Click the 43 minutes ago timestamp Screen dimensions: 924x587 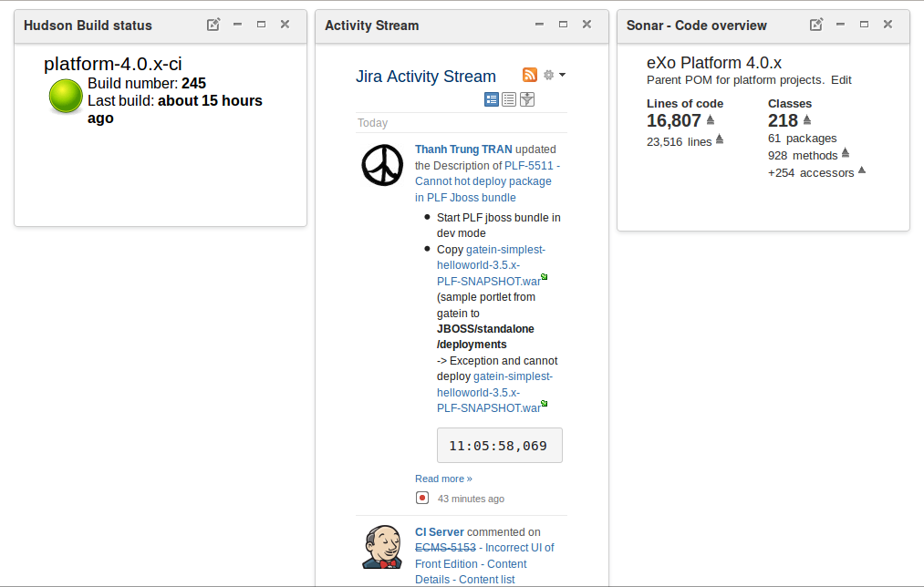point(471,499)
